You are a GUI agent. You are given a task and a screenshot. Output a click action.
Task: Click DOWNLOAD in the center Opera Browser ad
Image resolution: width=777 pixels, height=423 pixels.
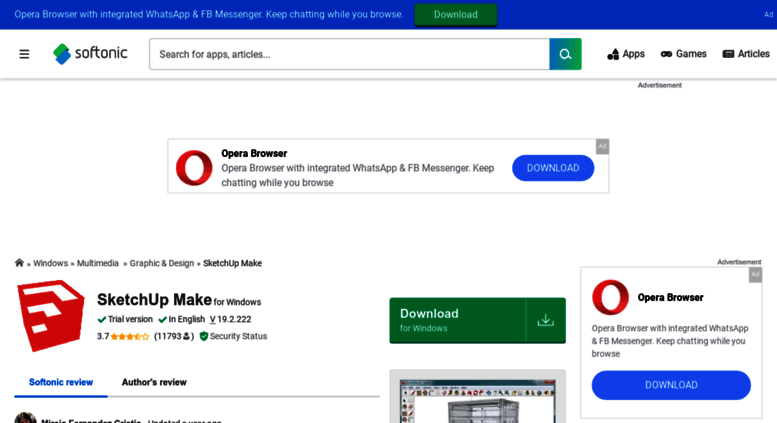pyautogui.click(x=553, y=168)
